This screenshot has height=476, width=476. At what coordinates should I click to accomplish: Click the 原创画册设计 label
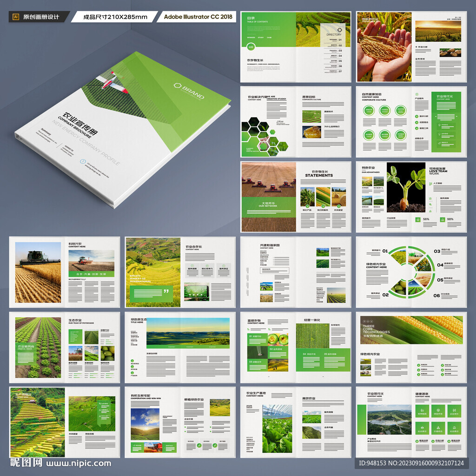point(41,17)
